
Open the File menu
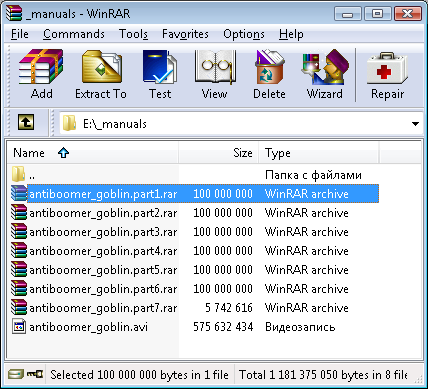pos(20,34)
